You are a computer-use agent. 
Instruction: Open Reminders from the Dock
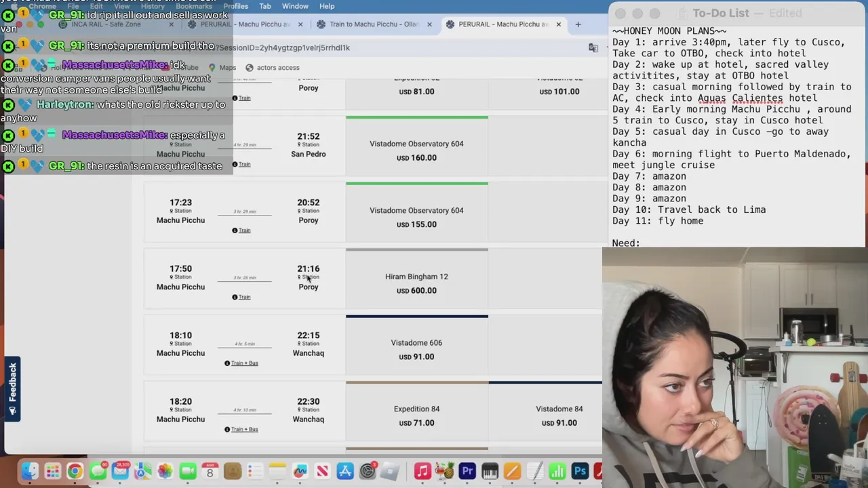click(255, 471)
